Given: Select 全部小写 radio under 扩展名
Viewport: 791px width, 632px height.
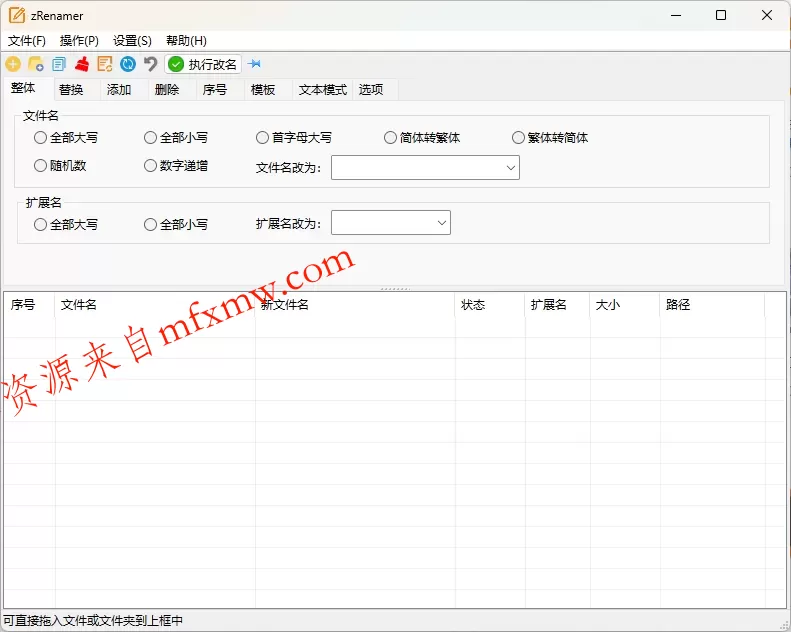Looking at the screenshot, I should click(176, 224).
